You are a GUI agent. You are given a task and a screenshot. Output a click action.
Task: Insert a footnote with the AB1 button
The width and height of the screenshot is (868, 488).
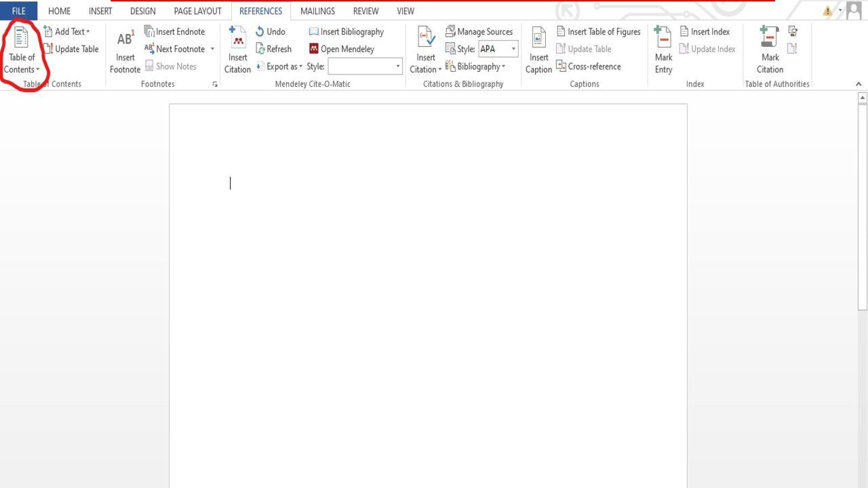point(125,51)
